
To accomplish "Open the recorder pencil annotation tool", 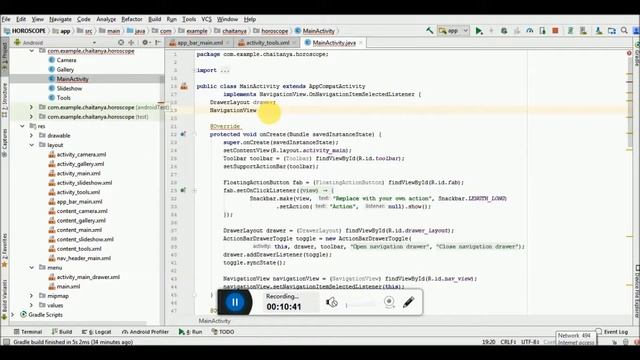I will 409,302.
